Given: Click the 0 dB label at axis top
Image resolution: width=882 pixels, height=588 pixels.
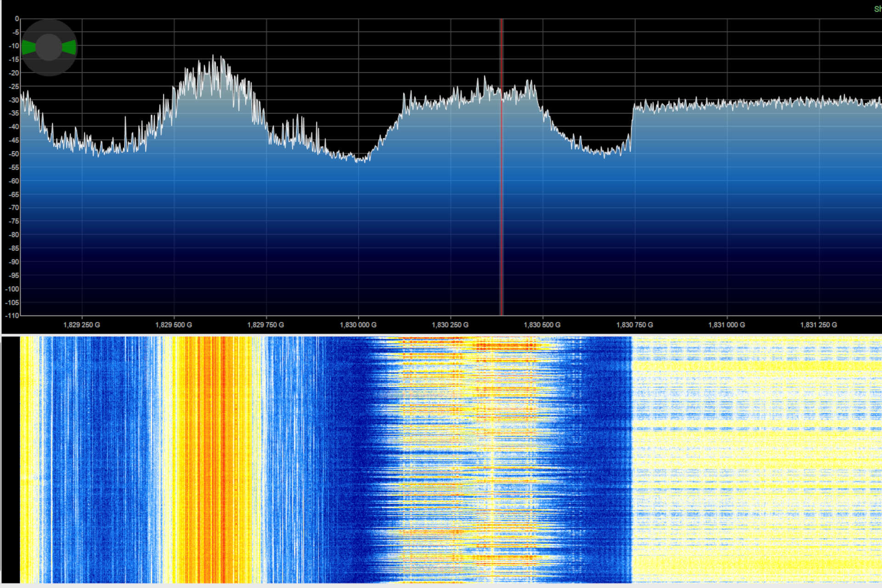Looking at the screenshot, I should coord(17,19).
